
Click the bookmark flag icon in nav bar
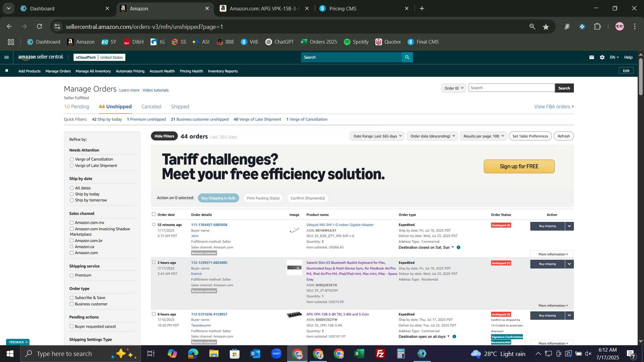tap(7, 71)
